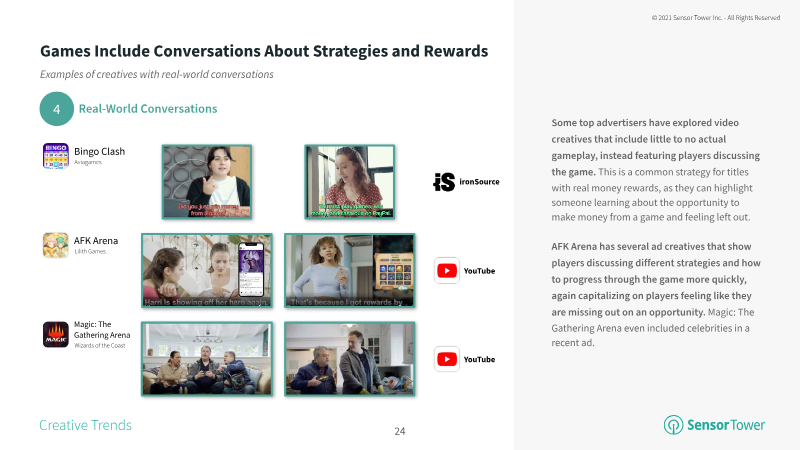Open AFK Arena thumbnail with two women

pyautogui.click(x=207, y=270)
